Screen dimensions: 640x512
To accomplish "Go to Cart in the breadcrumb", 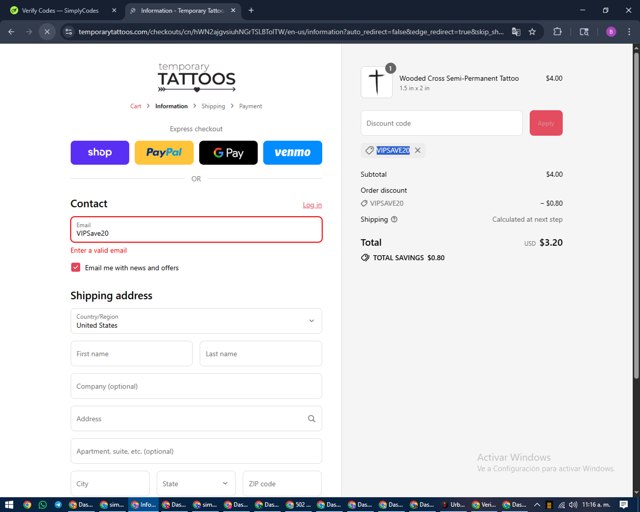I will pos(136,106).
